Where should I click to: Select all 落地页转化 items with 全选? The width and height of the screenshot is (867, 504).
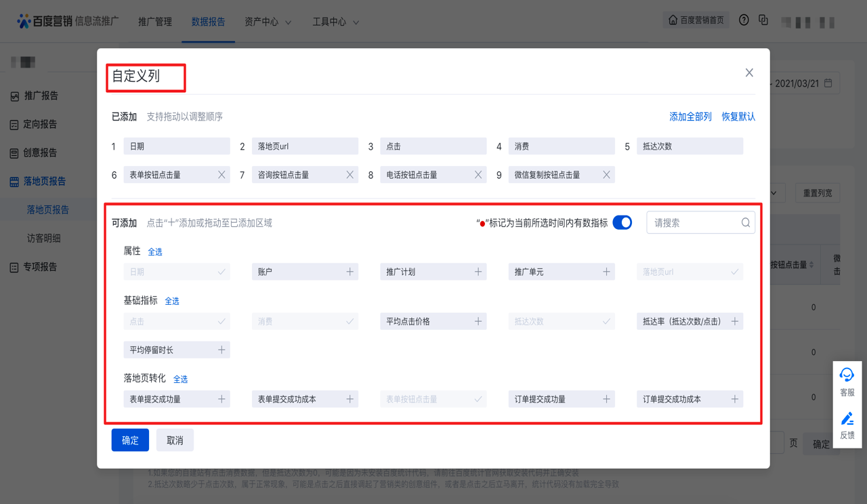180,379
